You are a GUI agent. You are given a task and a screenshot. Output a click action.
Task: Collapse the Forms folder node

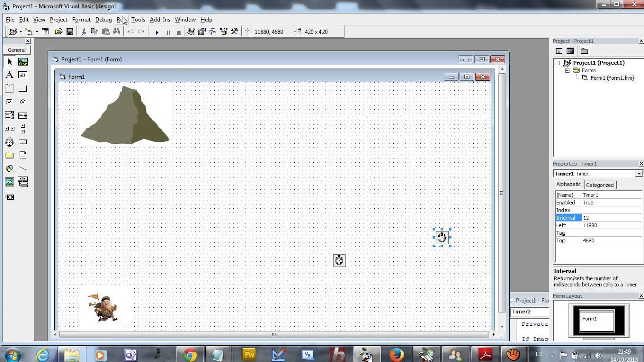[x=567, y=70]
